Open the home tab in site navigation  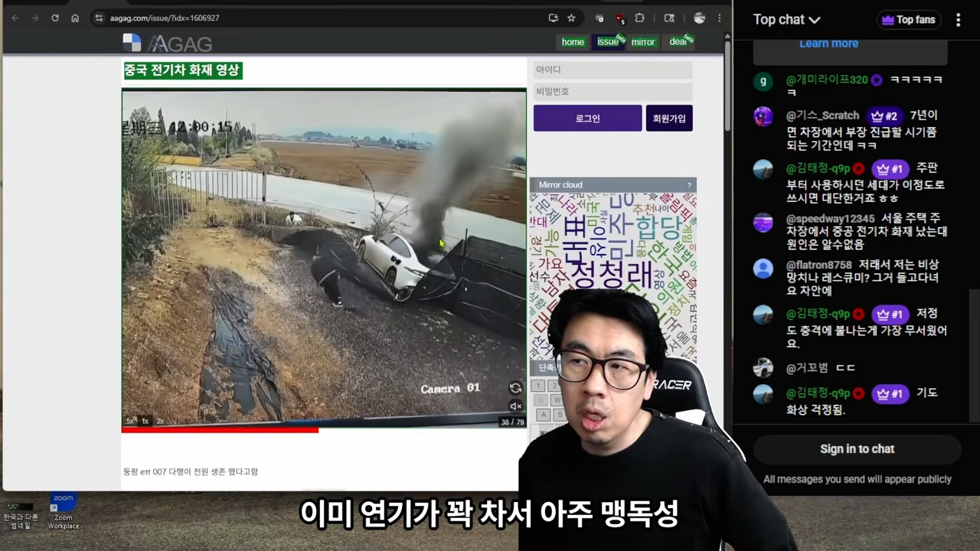(x=573, y=42)
